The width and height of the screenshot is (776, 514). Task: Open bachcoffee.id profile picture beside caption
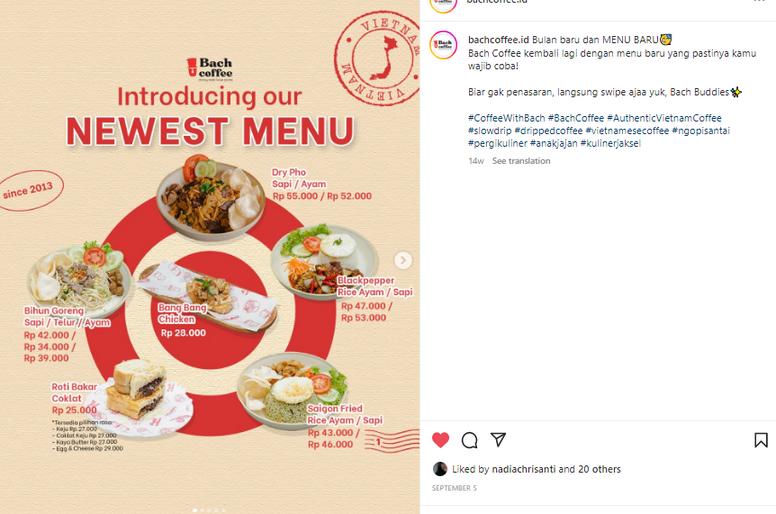[x=443, y=45]
